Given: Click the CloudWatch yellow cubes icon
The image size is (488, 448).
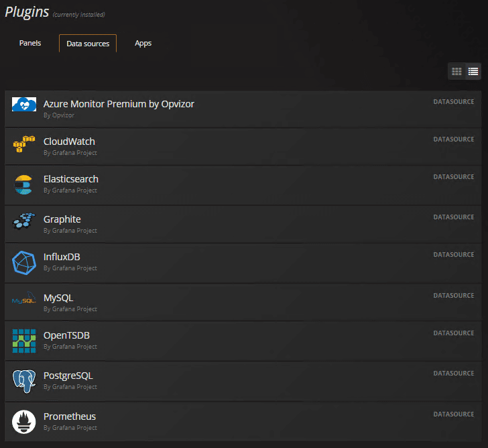Looking at the screenshot, I should pyautogui.click(x=24, y=144).
